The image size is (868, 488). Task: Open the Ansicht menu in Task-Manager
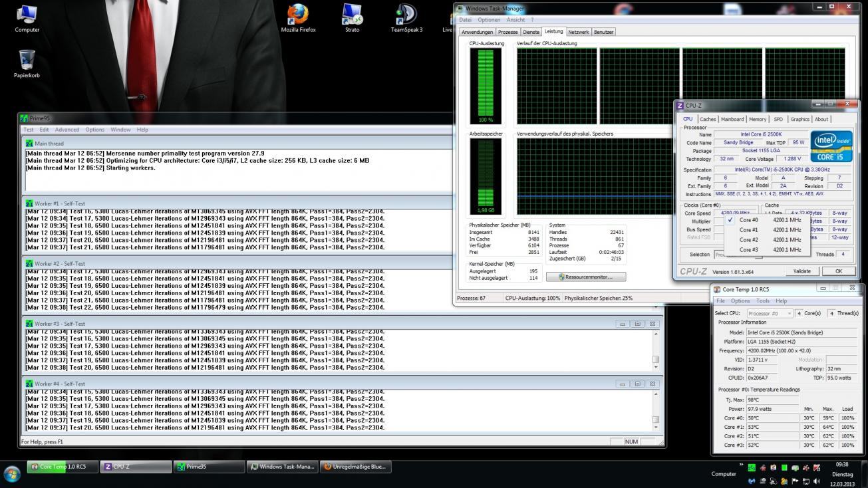click(x=515, y=20)
